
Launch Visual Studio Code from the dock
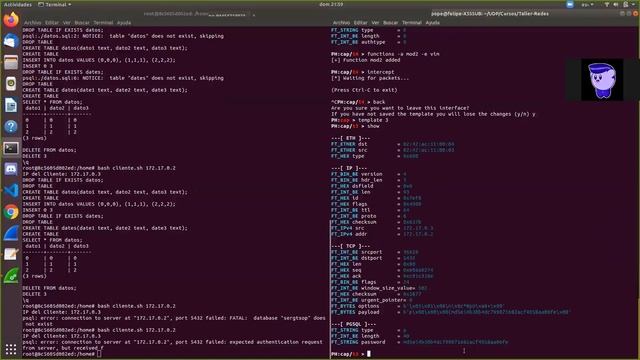[x=11, y=191]
